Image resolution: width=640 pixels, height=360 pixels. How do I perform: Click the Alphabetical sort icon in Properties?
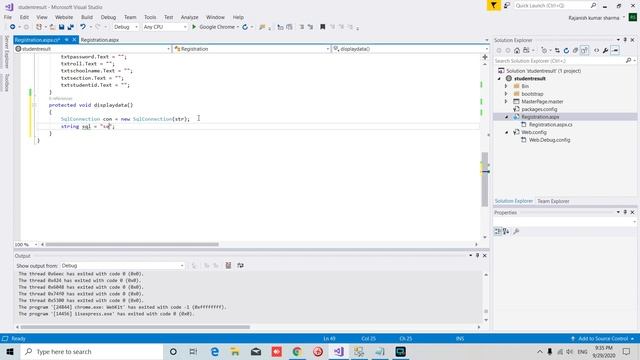tap(506, 231)
